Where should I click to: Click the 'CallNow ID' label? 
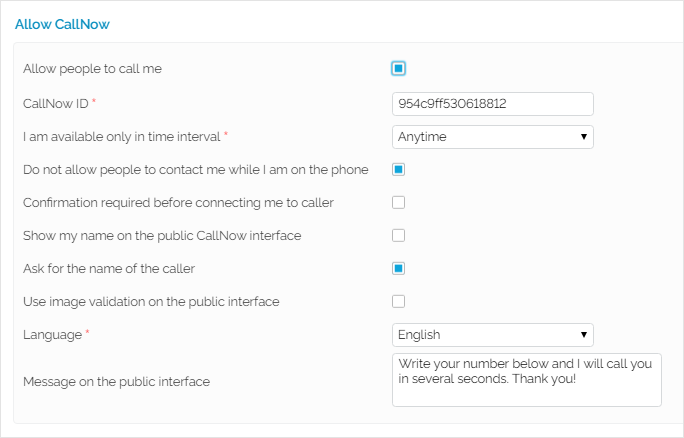pos(56,103)
